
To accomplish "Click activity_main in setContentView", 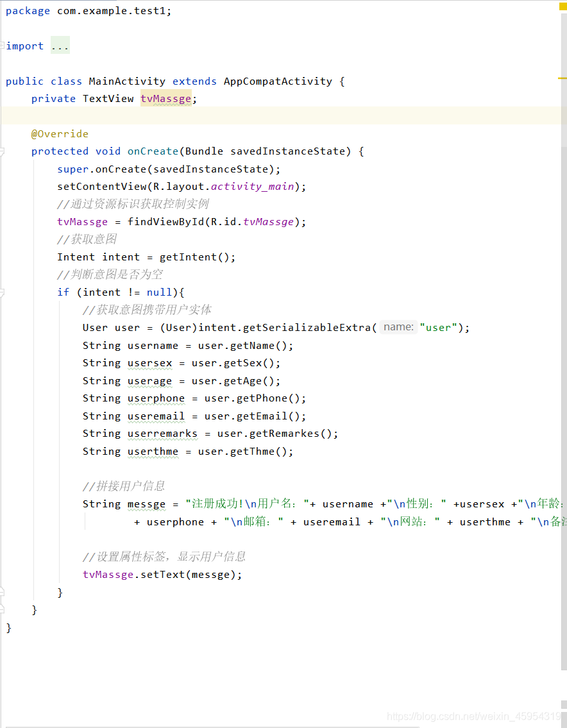I will click(252, 187).
